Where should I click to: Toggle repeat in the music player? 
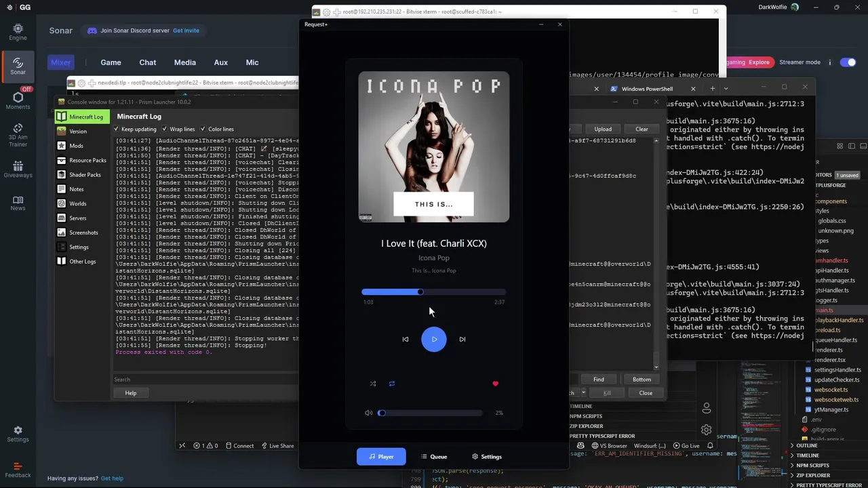(x=392, y=384)
